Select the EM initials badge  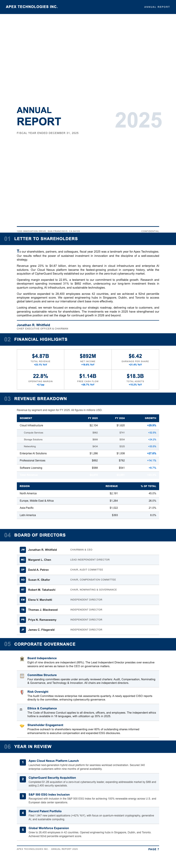tap(23, 599)
